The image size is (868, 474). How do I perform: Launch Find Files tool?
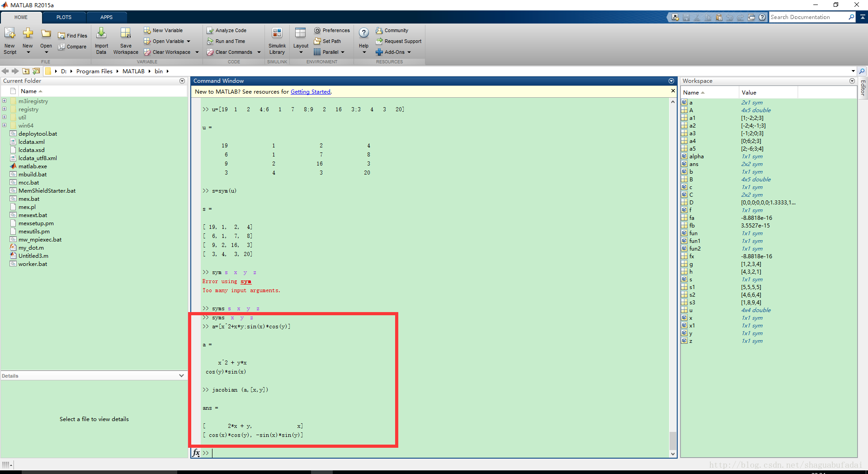72,36
